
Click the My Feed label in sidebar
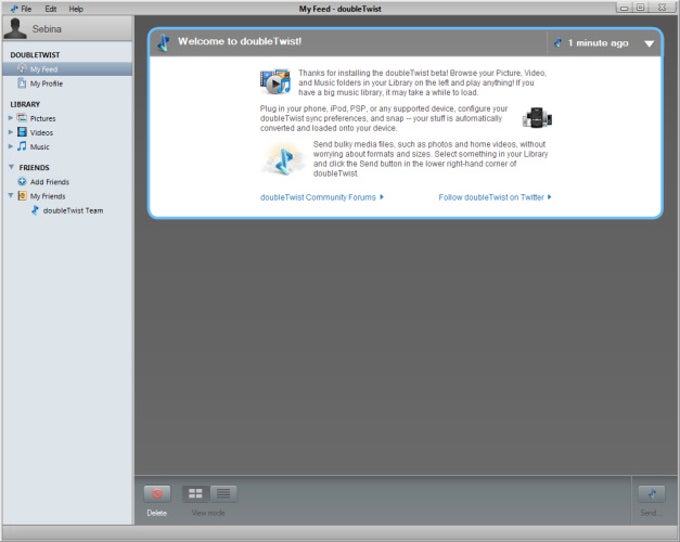pos(44,69)
